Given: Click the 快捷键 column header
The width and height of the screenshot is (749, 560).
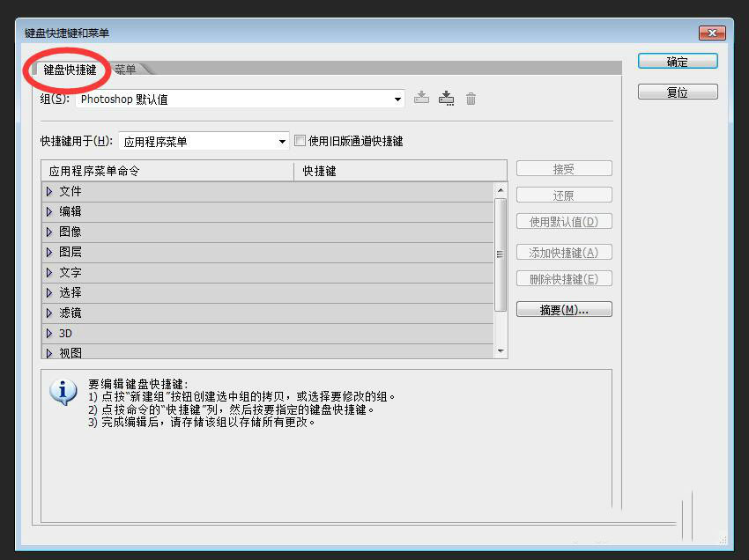Looking at the screenshot, I should [400, 171].
